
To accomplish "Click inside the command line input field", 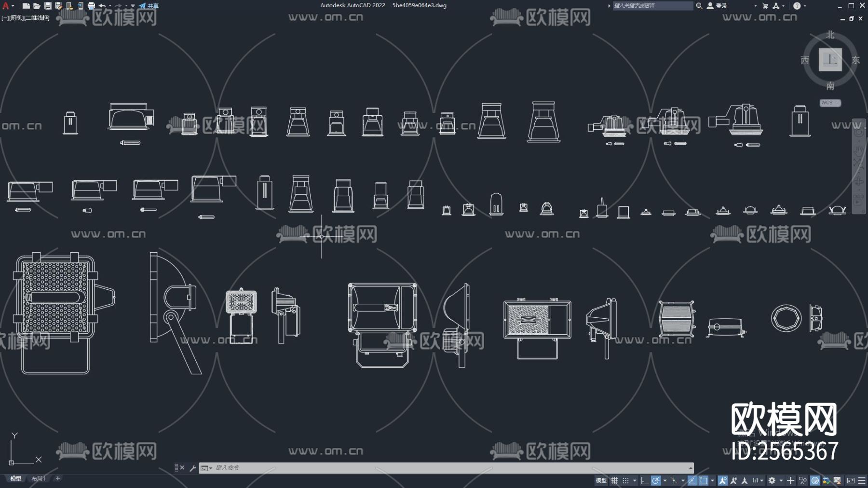I will [x=338, y=467].
